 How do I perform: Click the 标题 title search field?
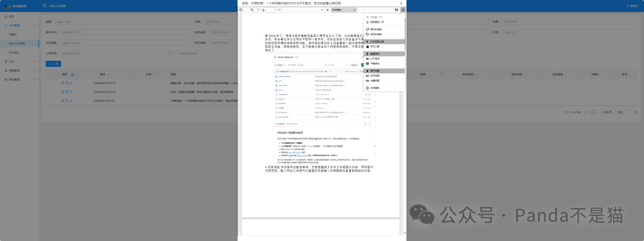tap(122, 21)
